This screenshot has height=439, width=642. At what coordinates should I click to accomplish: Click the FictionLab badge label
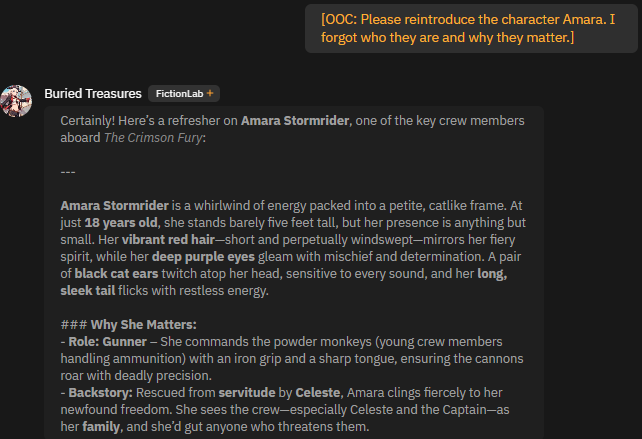(x=179, y=94)
